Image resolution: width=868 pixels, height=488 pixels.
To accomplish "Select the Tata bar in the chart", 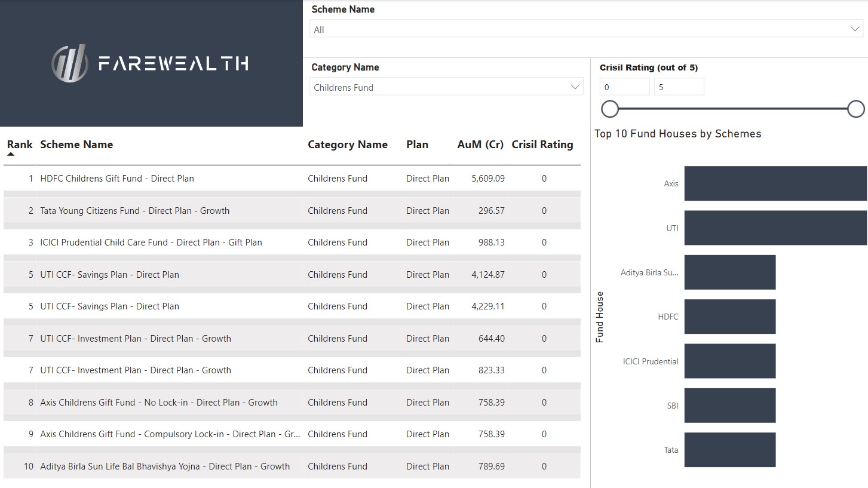I will click(x=729, y=450).
